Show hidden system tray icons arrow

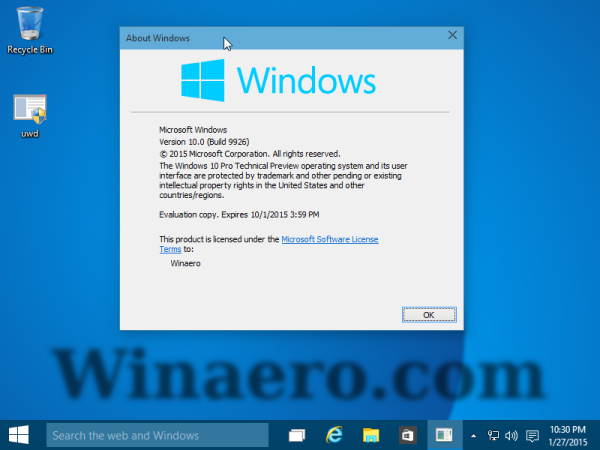473,436
